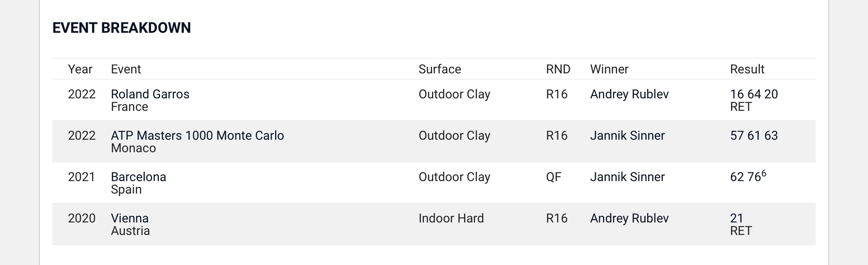The width and height of the screenshot is (868, 265).
Task: Select Jannik Sinner in the Barcelona row
Action: pyautogui.click(x=627, y=177)
